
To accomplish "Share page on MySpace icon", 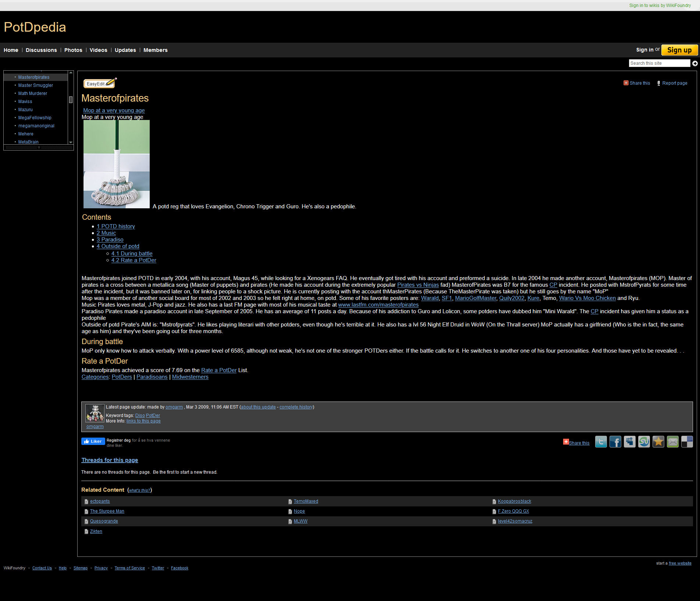I will 630,442.
